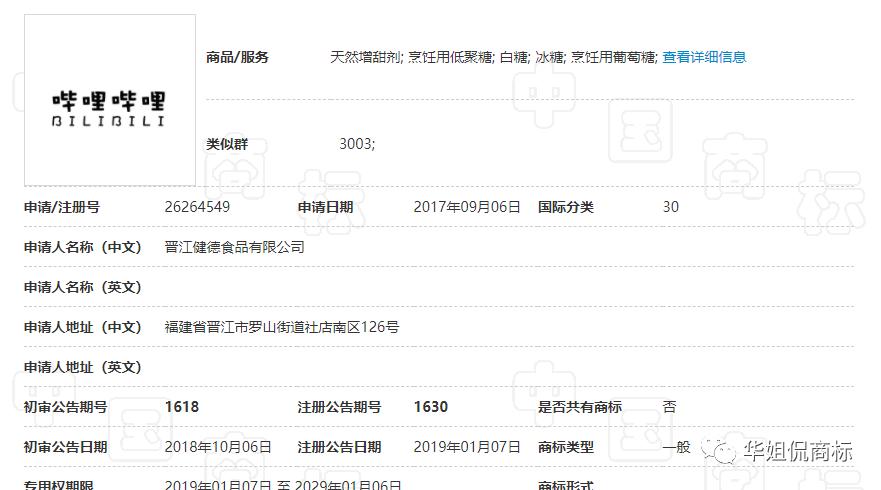This screenshot has width=881, height=490.
Task: Click the shared trademark value 否
Action: pos(670,407)
